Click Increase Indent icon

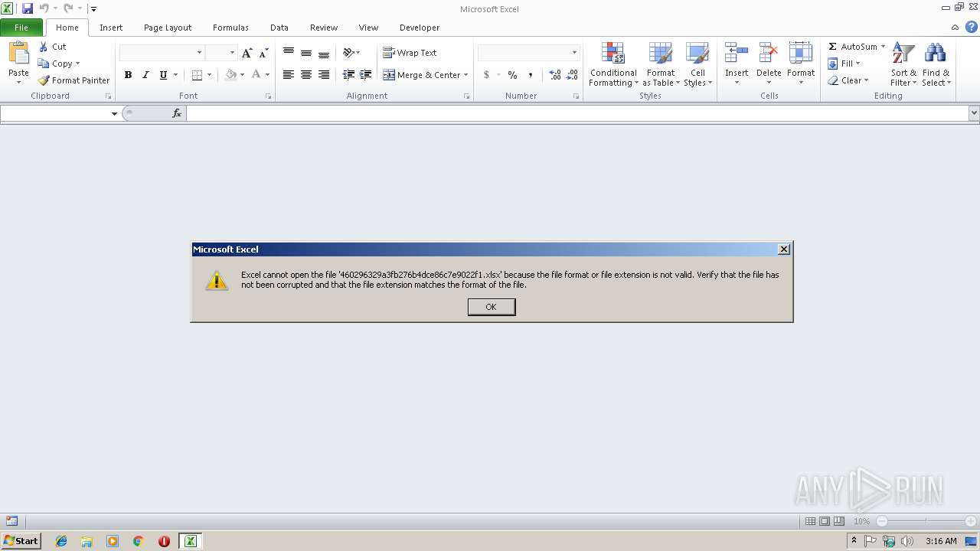366,75
